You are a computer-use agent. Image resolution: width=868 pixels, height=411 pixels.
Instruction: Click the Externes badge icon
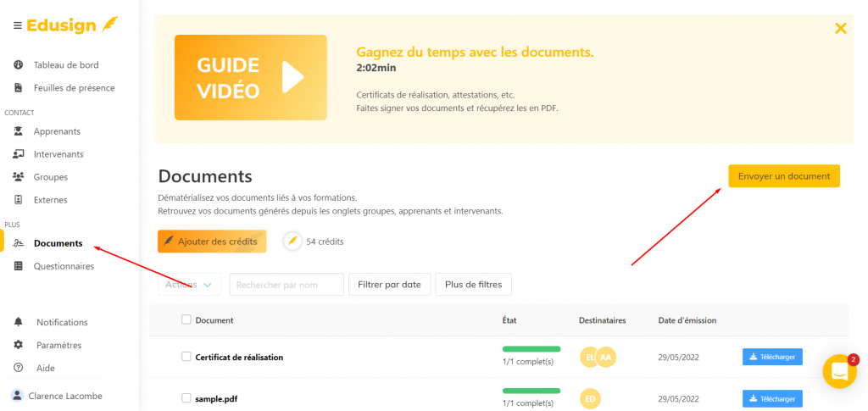19,200
